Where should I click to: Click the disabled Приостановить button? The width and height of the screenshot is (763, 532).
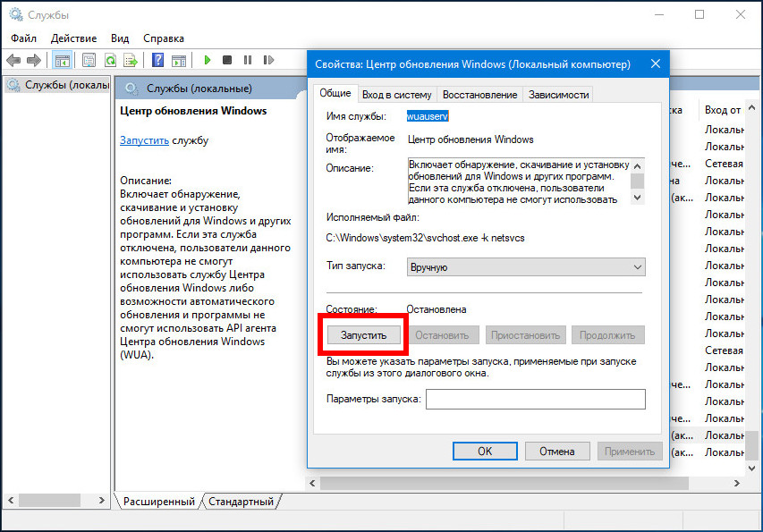click(x=526, y=335)
